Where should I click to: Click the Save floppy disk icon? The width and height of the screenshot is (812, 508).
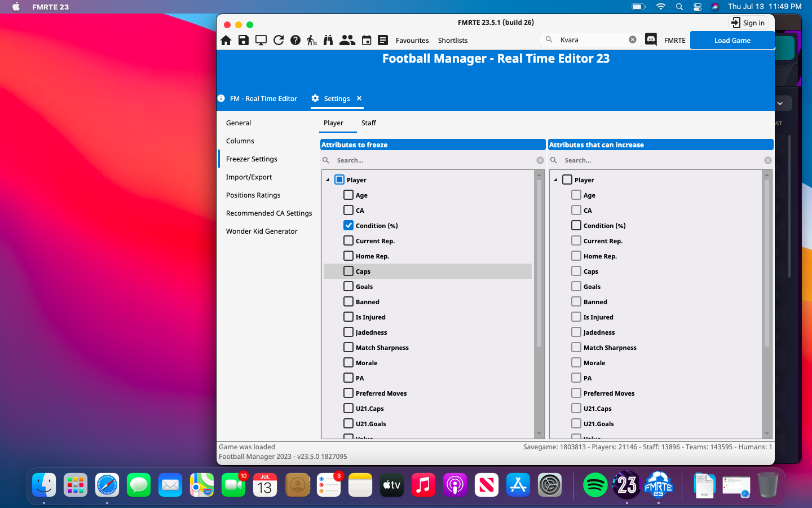[x=244, y=40]
